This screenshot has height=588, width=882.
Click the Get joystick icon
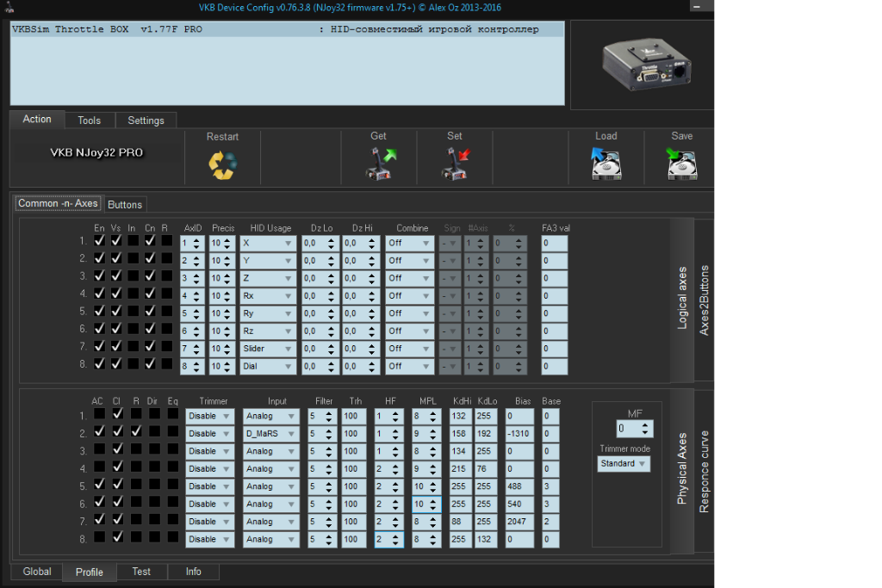(381, 164)
